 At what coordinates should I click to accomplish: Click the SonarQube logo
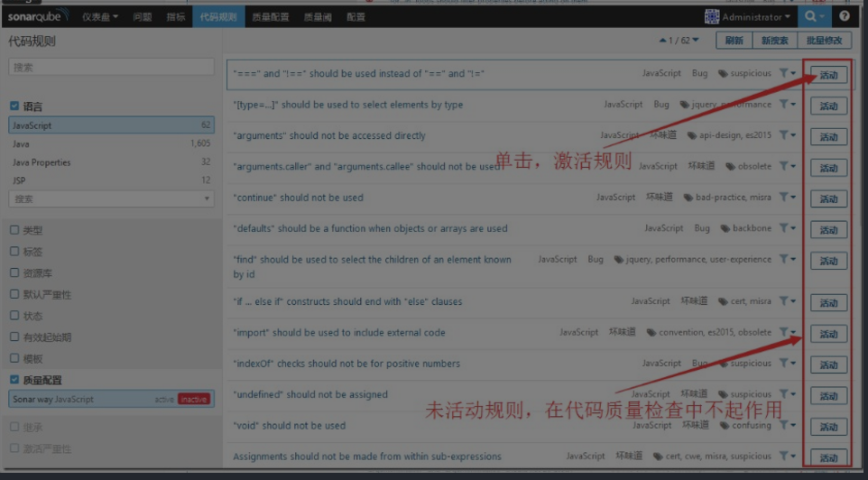click(x=38, y=16)
